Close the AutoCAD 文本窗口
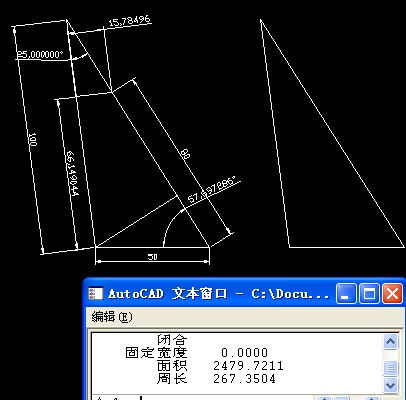The width and height of the screenshot is (406, 400). (392, 294)
